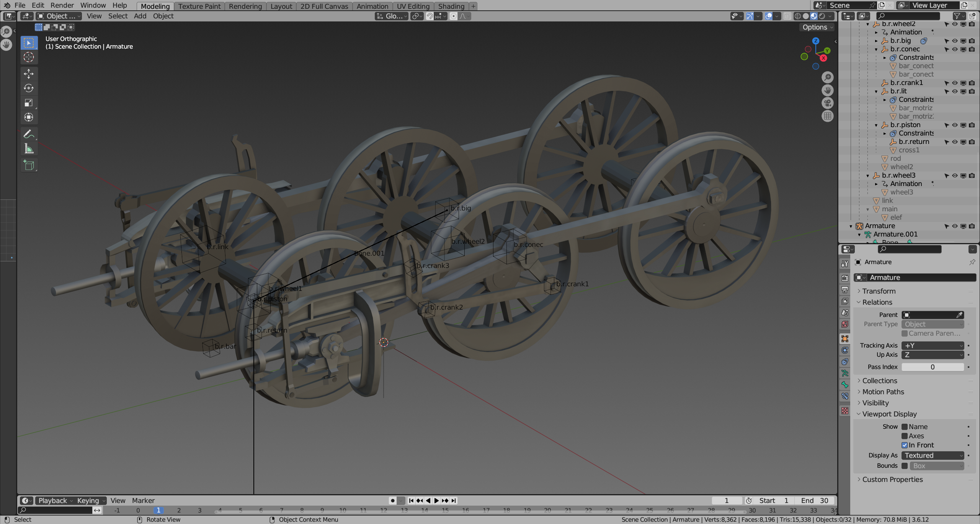Disable the In Front checkbox
980x524 pixels.
click(x=905, y=445)
